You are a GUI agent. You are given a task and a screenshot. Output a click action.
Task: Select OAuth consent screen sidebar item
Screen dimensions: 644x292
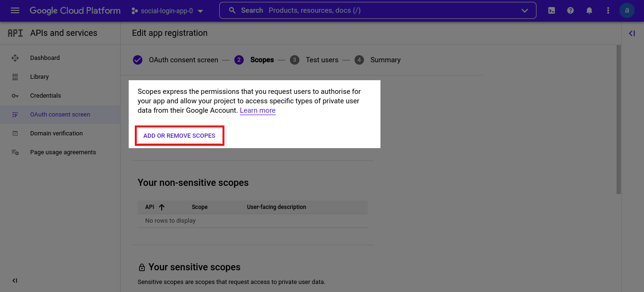[60, 115]
